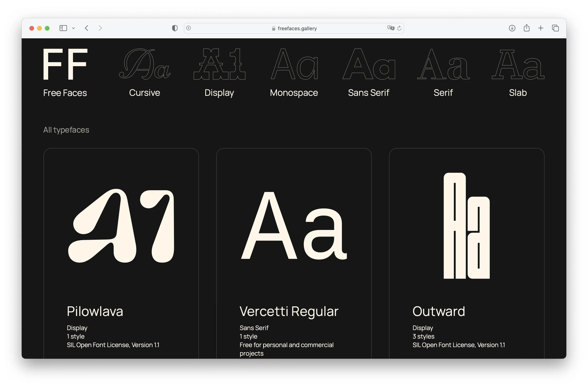
Task: Open the Display typeface category
Action: [x=219, y=72]
